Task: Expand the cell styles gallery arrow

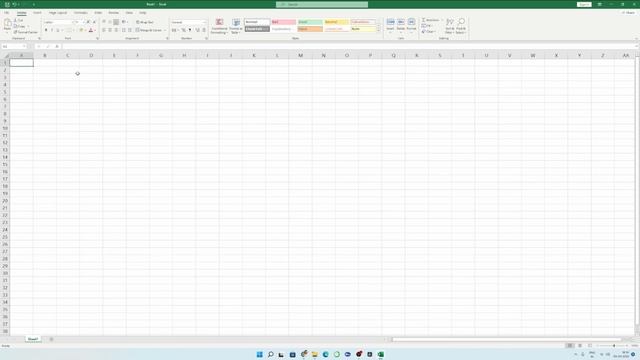Action: click(378, 30)
